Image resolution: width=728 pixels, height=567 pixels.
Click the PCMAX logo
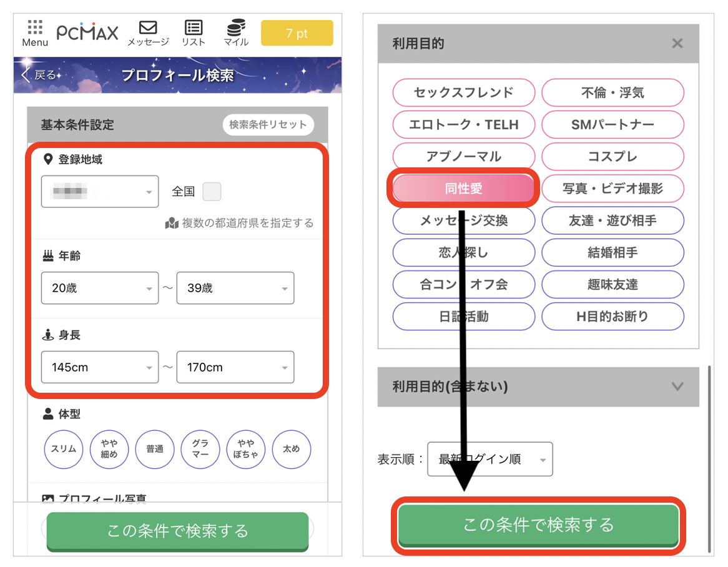87,33
